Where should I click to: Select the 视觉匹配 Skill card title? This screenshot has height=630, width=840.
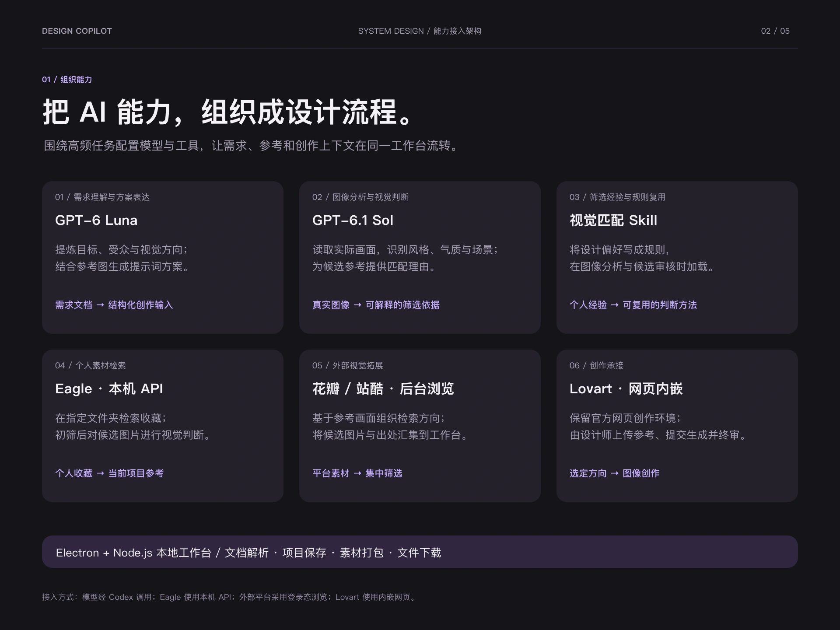pos(613,220)
